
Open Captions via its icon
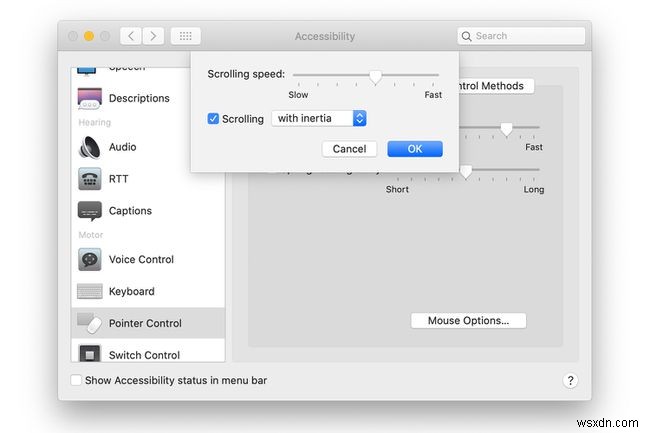pyautogui.click(x=90, y=211)
